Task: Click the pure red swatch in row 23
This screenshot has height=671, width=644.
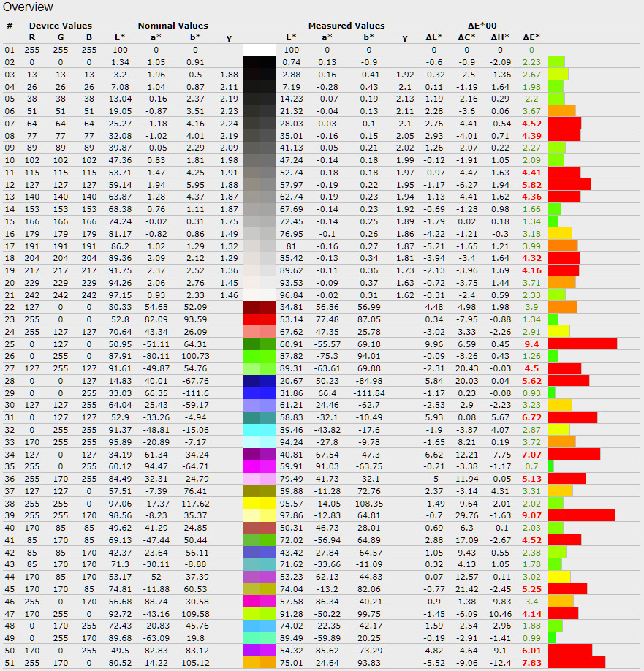Action: tap(259, 319)
